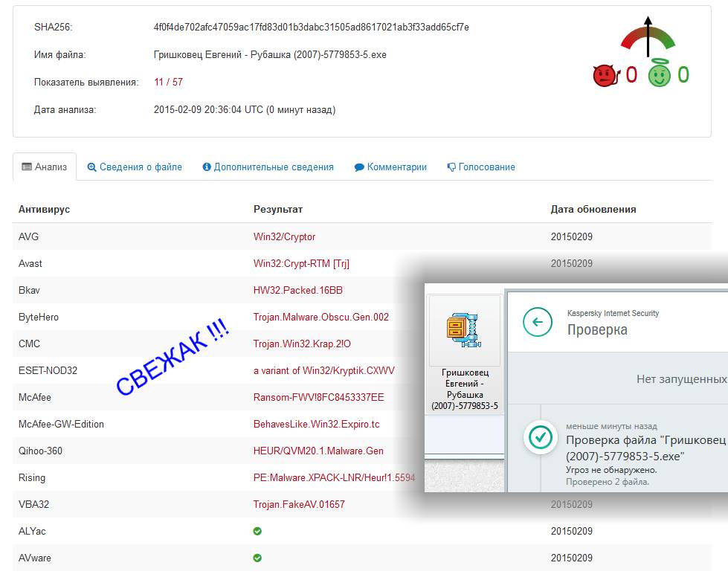Click PE:Malware.XPACK-LNR/Heur!1.5594 result
The height and width of the screenshot is (577, 728).
(335, 477)
